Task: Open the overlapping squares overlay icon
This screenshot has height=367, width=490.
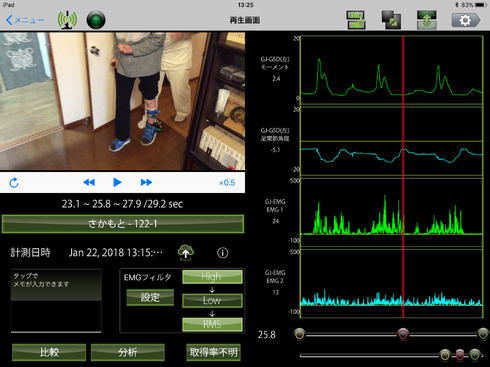Action: coord(391,20)
